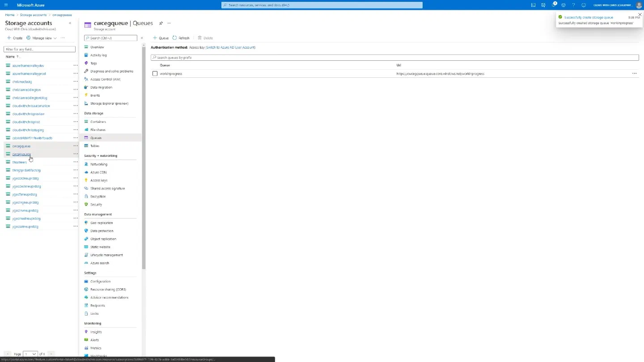Click Resource sharing (CORS) icon
644x362 pixels.
coord(86,289)
